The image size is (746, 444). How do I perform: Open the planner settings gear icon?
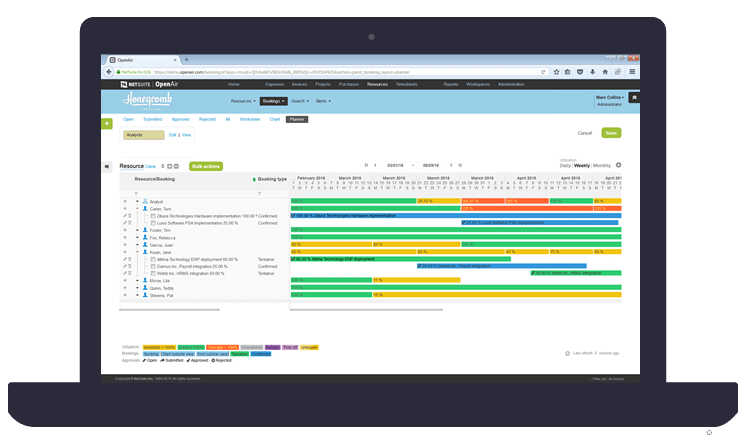coord(618,165)
